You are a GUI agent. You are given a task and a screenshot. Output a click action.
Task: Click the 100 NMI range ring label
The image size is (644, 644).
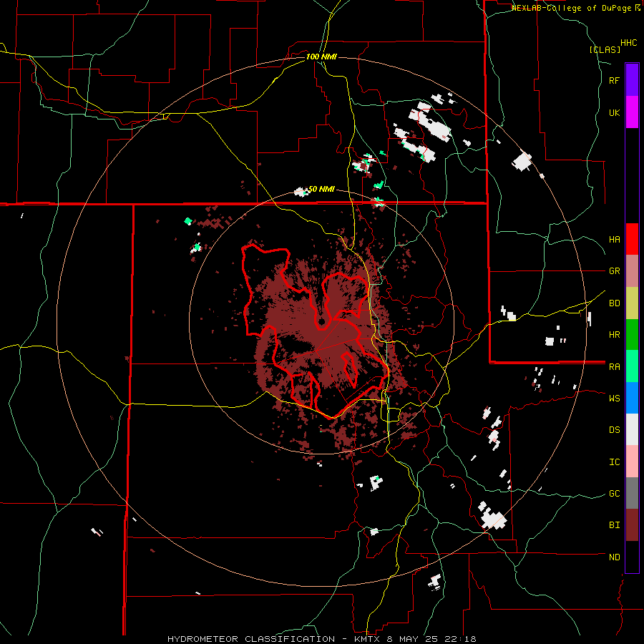(321, 57)
